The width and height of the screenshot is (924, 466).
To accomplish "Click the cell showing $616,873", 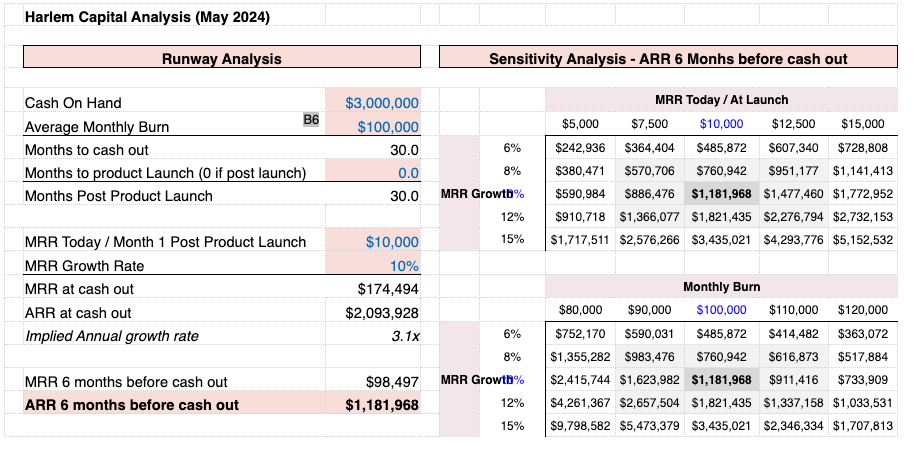I will pos(793,357).
